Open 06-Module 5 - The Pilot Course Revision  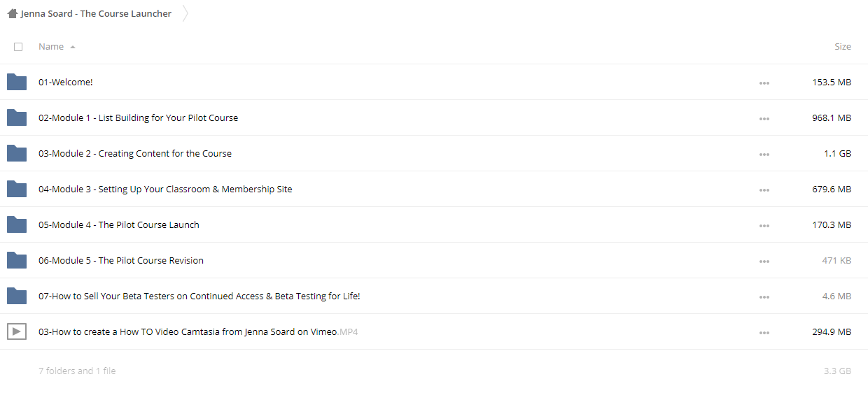[x=121, y=260]
